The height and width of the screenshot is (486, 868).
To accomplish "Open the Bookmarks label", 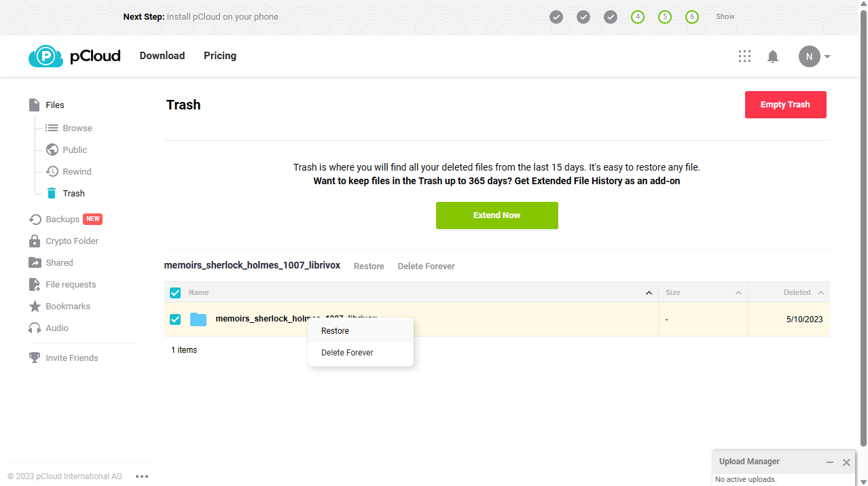I will pyautogui.click(x=68, y=306).
